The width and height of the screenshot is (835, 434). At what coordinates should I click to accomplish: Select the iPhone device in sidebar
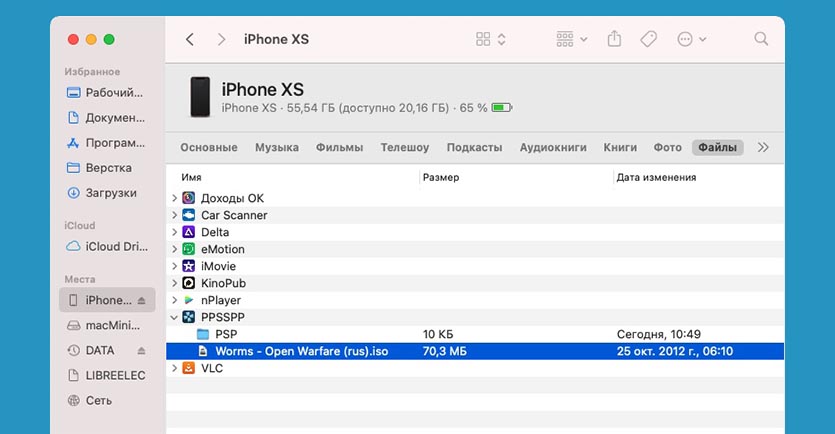107,300
